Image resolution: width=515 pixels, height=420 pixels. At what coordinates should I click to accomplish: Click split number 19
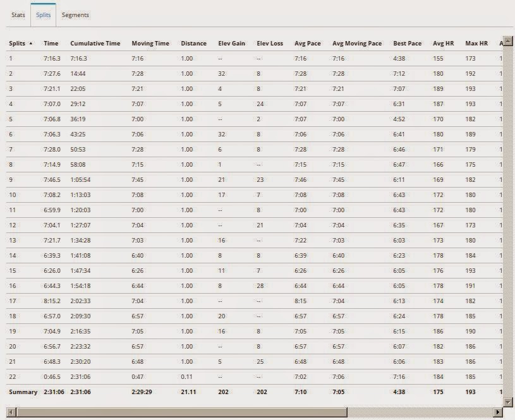[x=13, y=331]
